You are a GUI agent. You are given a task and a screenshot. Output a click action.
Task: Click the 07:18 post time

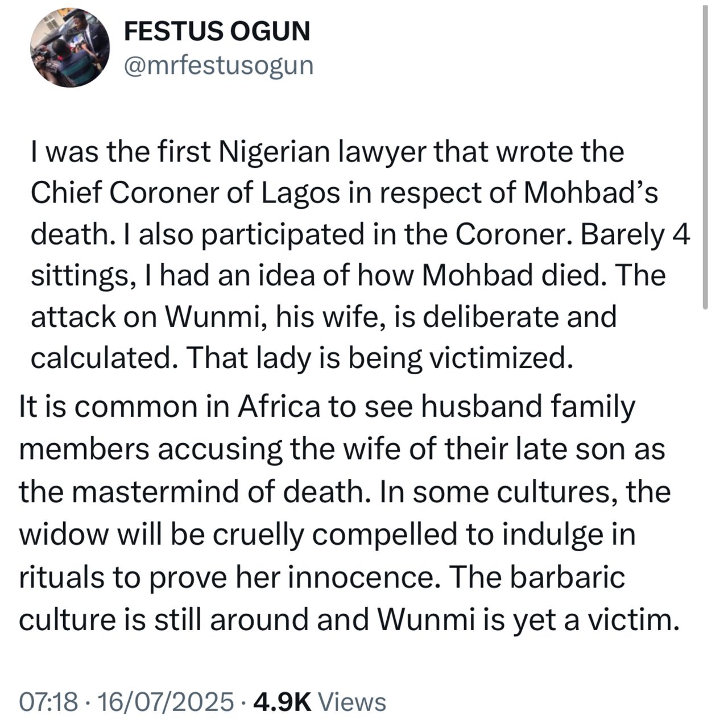[x=48, y=701]
